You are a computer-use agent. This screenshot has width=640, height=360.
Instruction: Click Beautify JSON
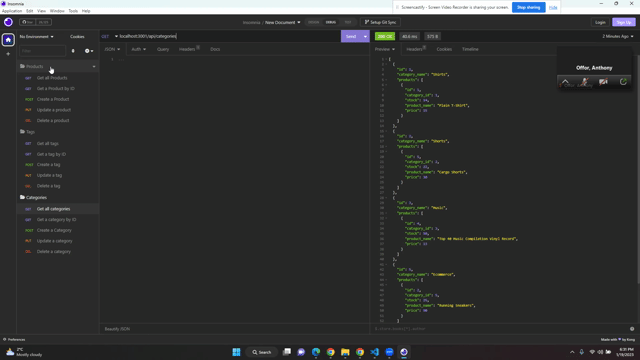coord(117,329)
